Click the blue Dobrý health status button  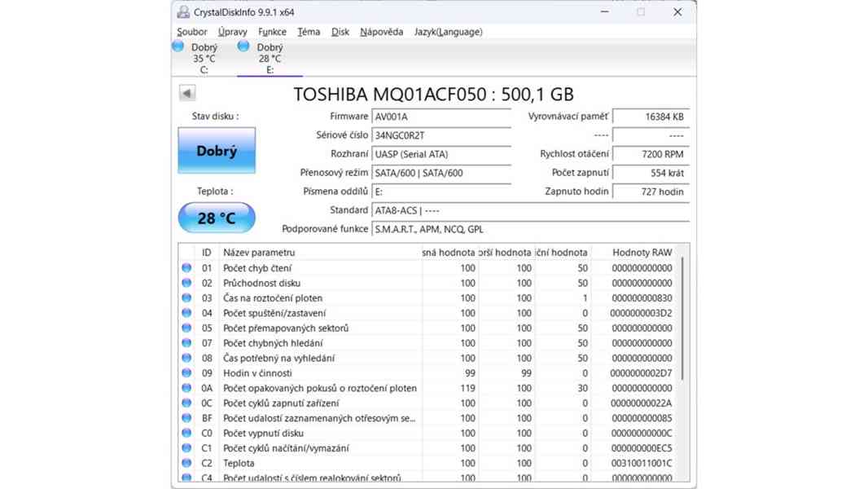[x=217, y=150]
